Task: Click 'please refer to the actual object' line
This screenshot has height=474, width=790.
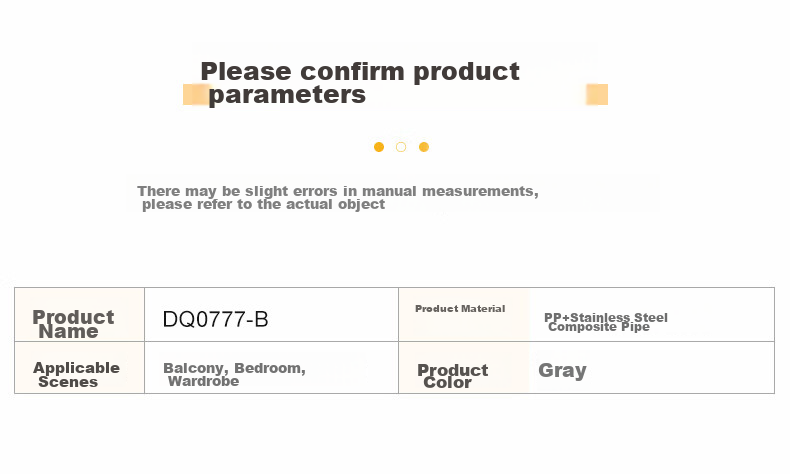Action: coord(264,205)
